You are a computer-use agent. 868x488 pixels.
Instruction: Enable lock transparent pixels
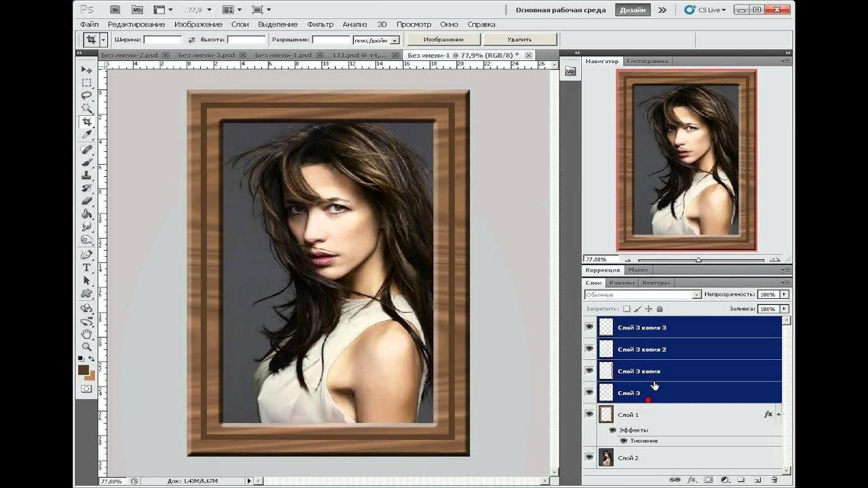pos(627,308)
